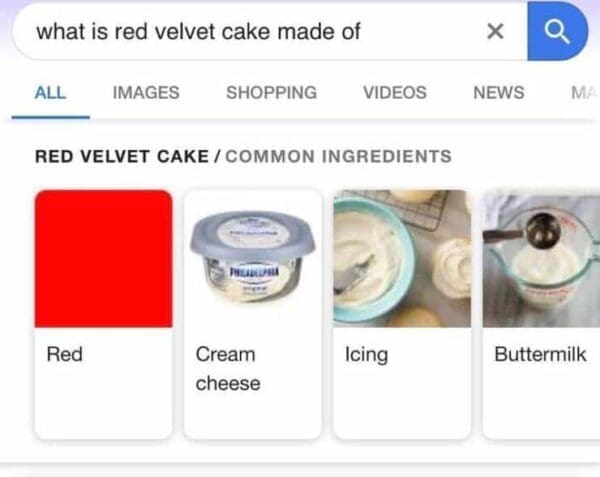The image size is (600, 477).
Task: Clear the search query with X
Action: pyautogui.click(x=493, y=32)
